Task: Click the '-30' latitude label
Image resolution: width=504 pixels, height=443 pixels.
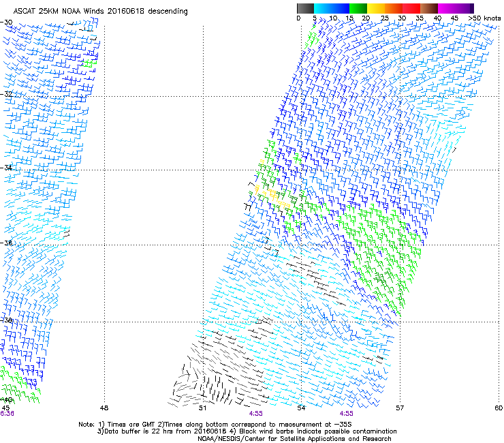Action: 6,22
